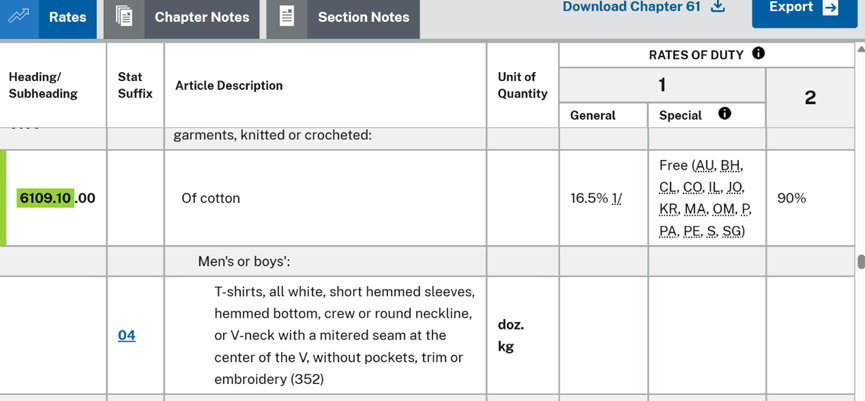Click the page icon beside Section Notes
Viewport: 865px width, 401px height.
[287, 17]
